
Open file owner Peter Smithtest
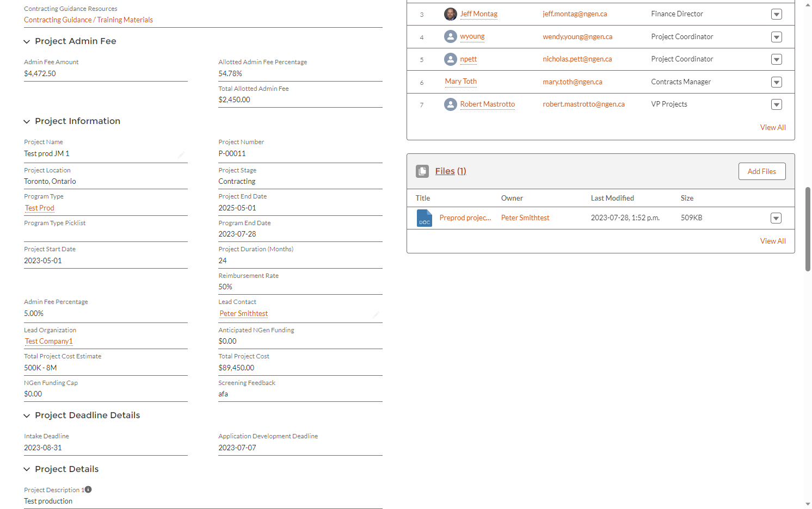click(x=525, y=218)
